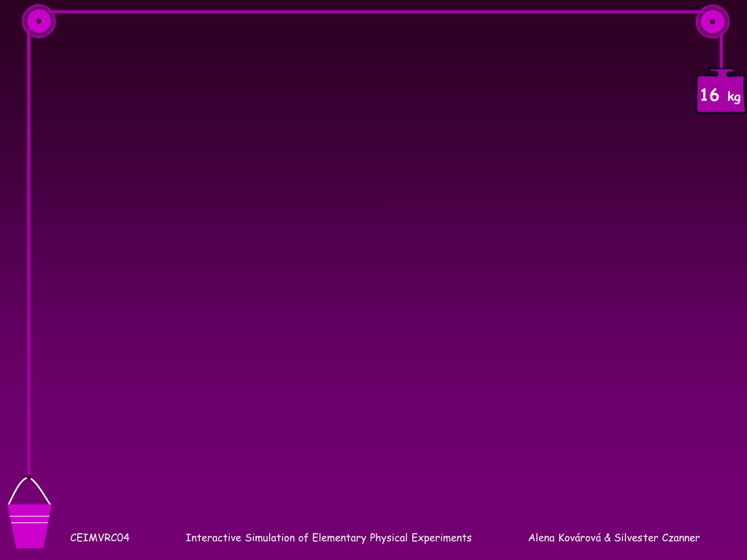Click the left pulley wheel
Screen dimensions: 747x560
39,21
